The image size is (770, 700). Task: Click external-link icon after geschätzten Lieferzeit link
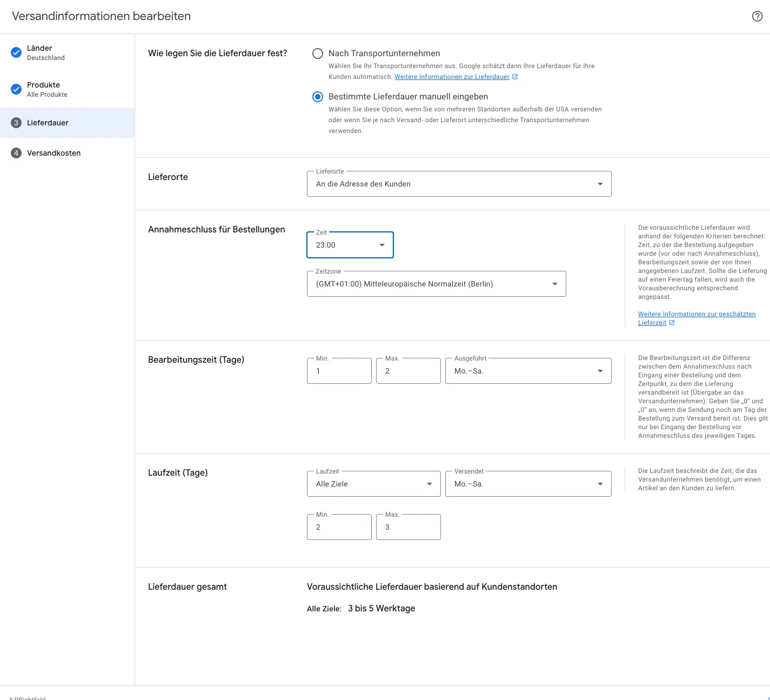click(x=672, y=323)
